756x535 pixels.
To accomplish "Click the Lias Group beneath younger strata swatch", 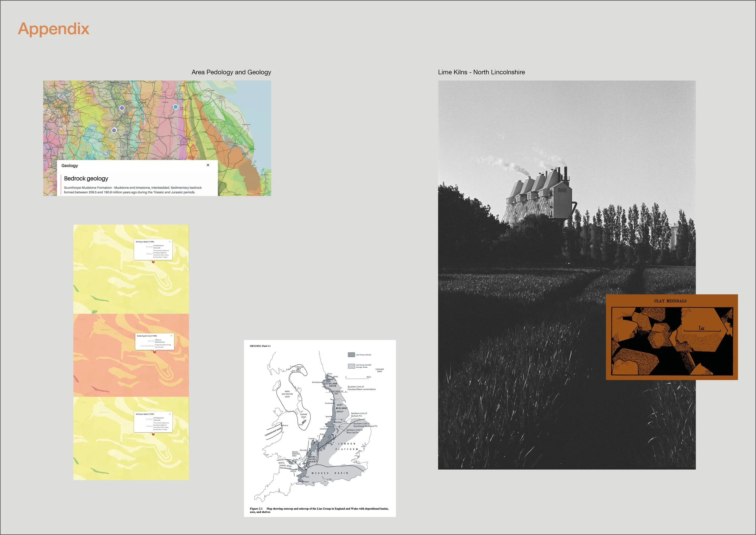I will (x=351, y=366).
